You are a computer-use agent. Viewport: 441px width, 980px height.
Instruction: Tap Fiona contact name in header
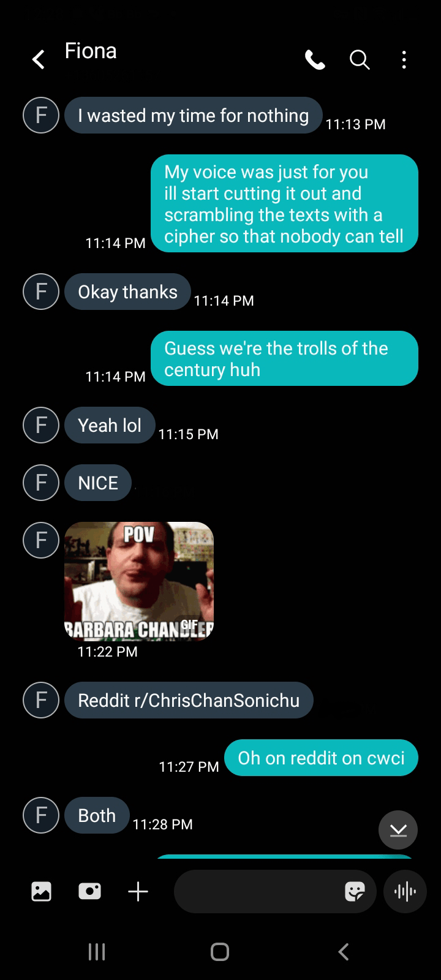[x=91, y=51]
